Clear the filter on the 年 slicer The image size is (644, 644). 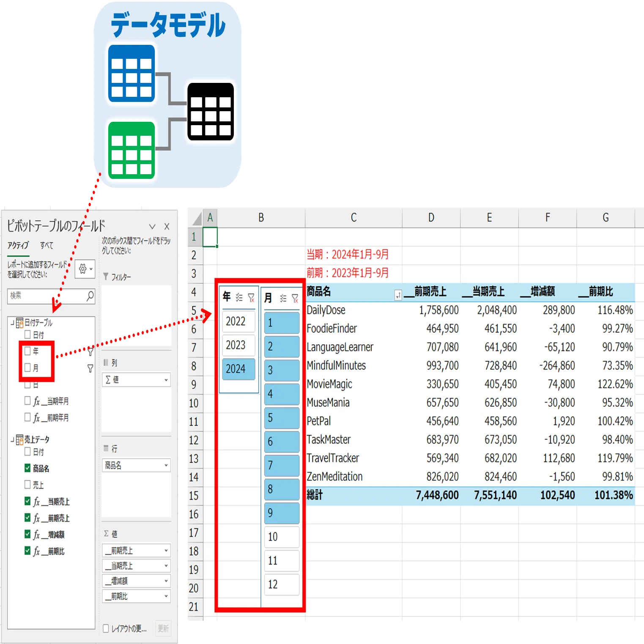pyautogui.click(x=251, y=298)
